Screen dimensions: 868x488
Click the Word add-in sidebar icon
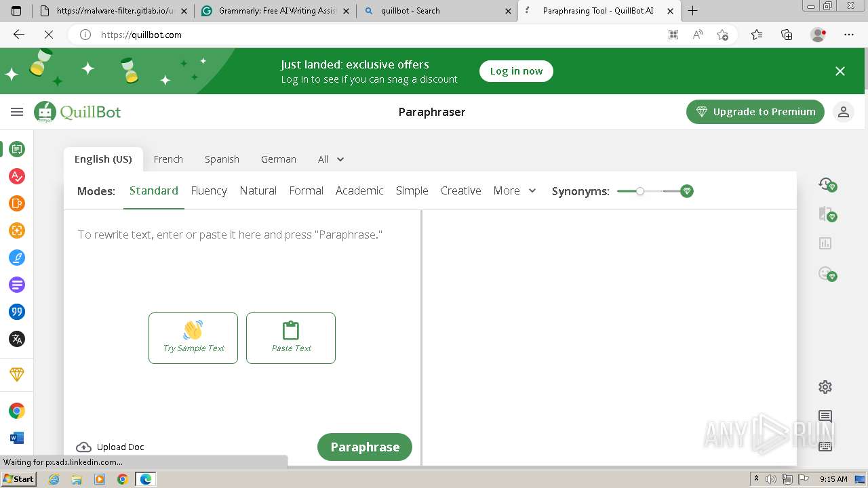(x=17, y=438)
